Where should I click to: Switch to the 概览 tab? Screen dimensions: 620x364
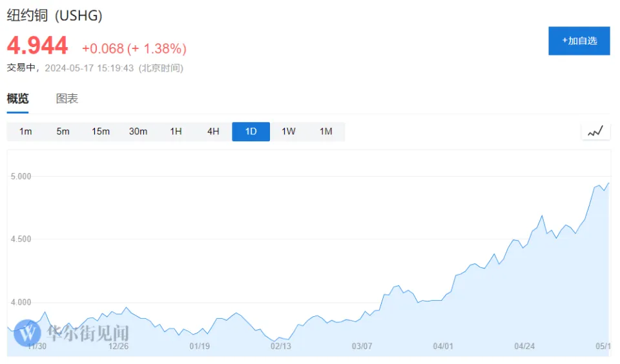point(18,99)
